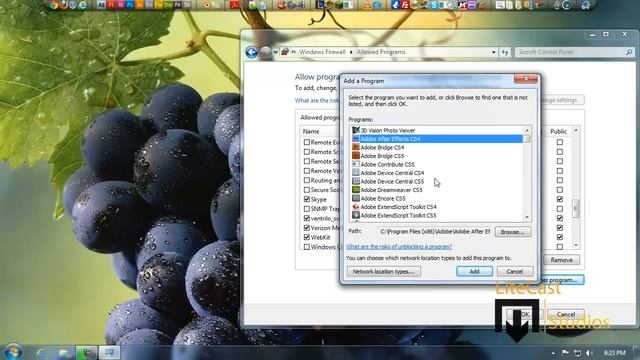Click the green app icon on taskbar
This screenshot has height=360, width=640.
(x=86, y=352)
